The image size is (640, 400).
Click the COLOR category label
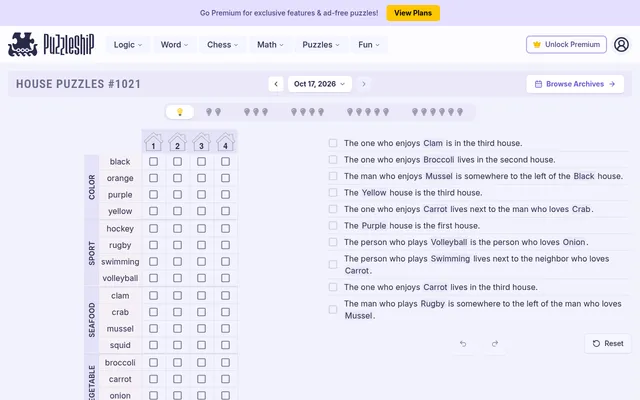click(x=91, y=187)
